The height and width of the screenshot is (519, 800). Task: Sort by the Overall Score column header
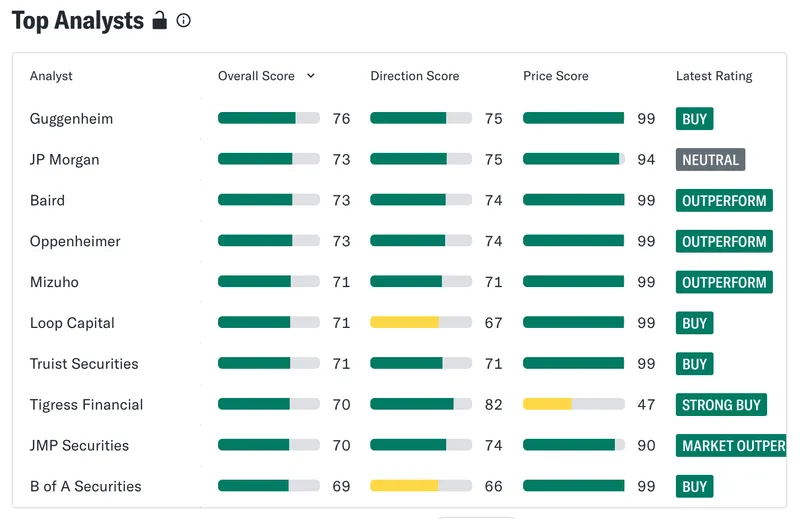point(256,76)
